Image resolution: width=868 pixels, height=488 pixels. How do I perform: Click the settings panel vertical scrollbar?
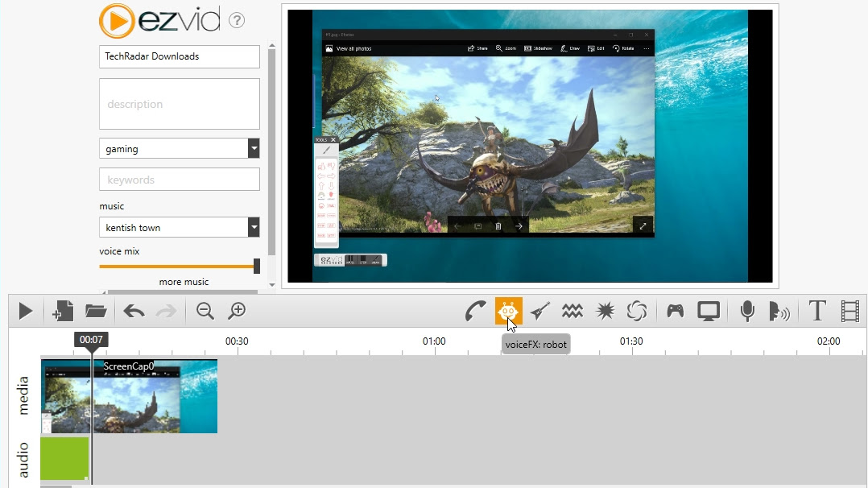click(272, 152)
